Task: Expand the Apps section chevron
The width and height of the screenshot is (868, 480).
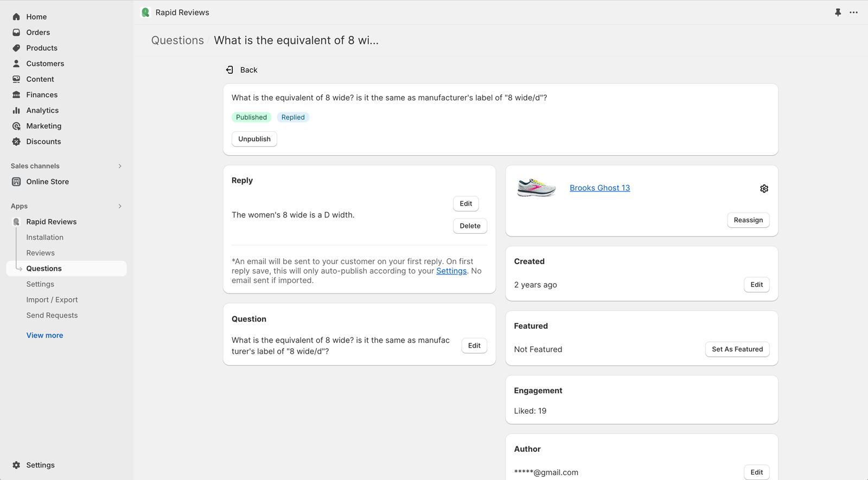Action: tap(120, 206)
